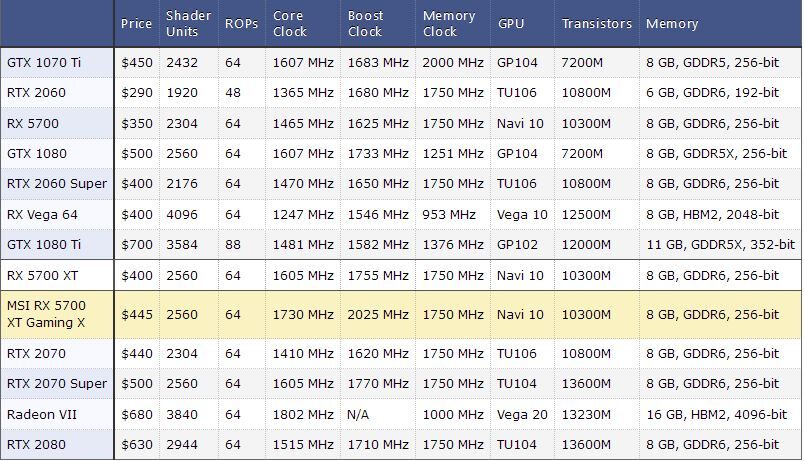The width and height of the screenshot is (804, 461).
Task: Click the 12500M transistors cell
Action: [x=586, y=214]
